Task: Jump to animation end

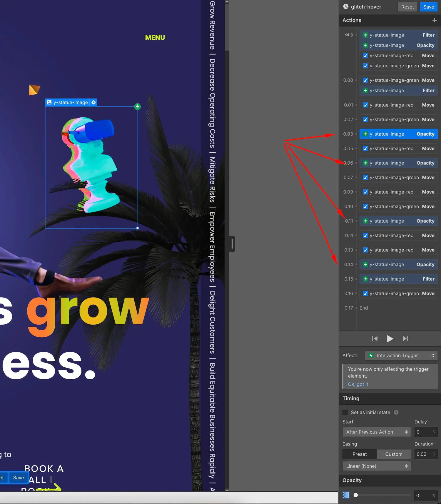Action: point(405,339)
